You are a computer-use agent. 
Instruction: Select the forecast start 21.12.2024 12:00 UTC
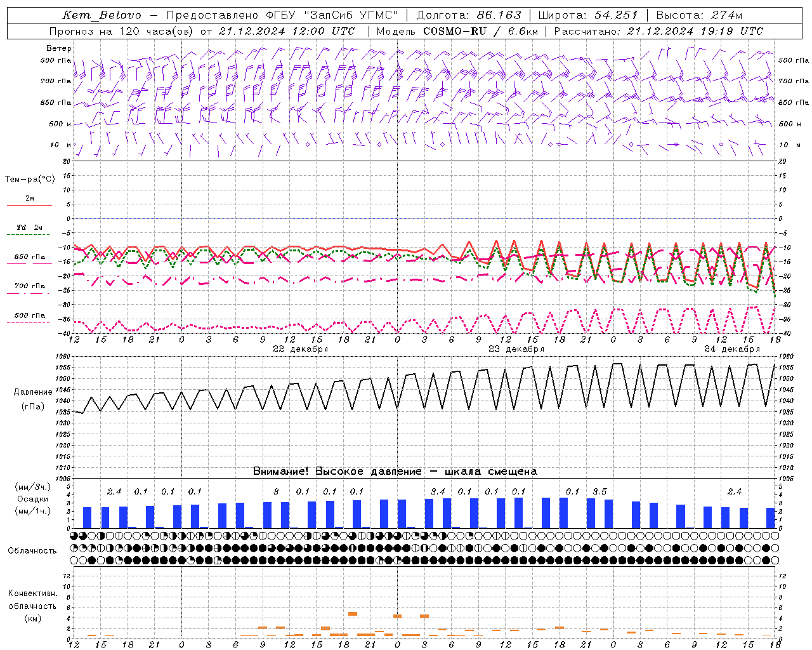tap(287, 31)
